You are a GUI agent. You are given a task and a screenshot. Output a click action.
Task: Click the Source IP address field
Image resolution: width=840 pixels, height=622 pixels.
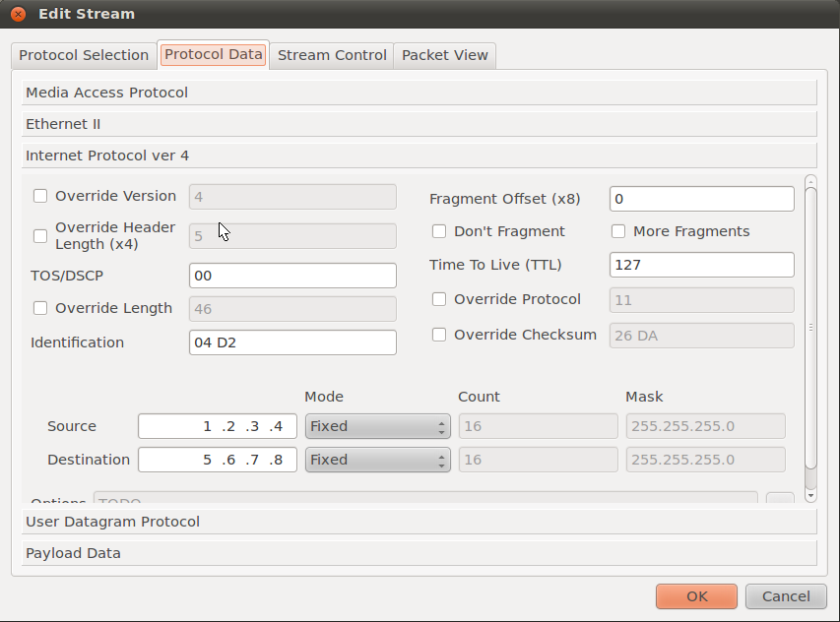click(x=218, y=426)
